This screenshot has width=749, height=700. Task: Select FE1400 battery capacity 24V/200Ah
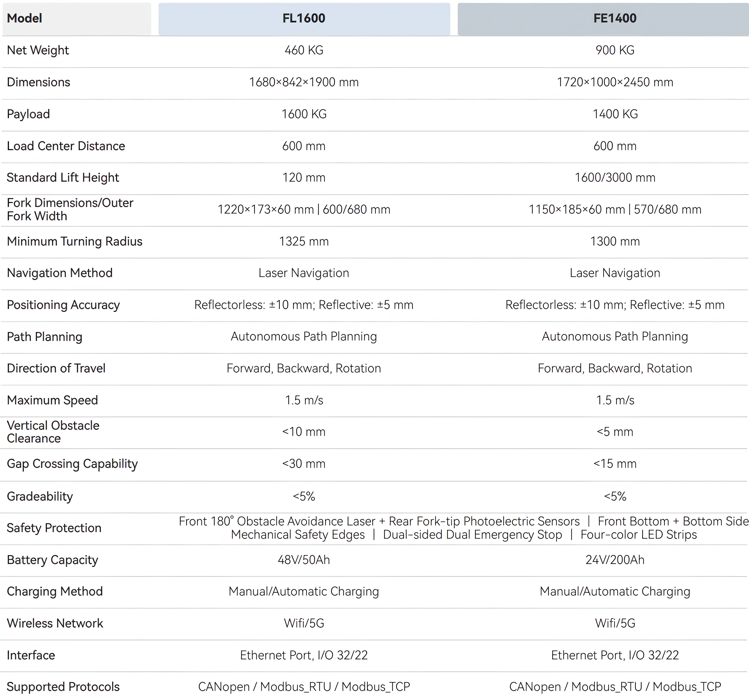(x=615, y=560)
